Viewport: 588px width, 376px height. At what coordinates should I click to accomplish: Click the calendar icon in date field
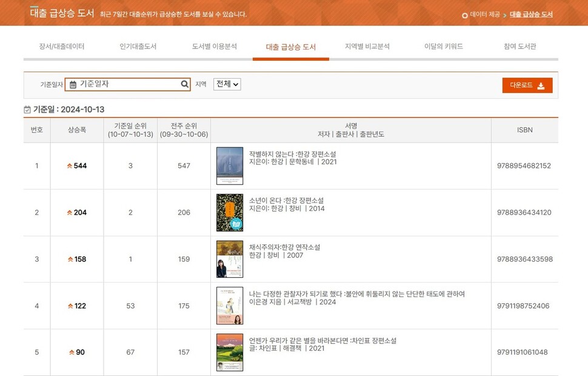click(73, 84)
